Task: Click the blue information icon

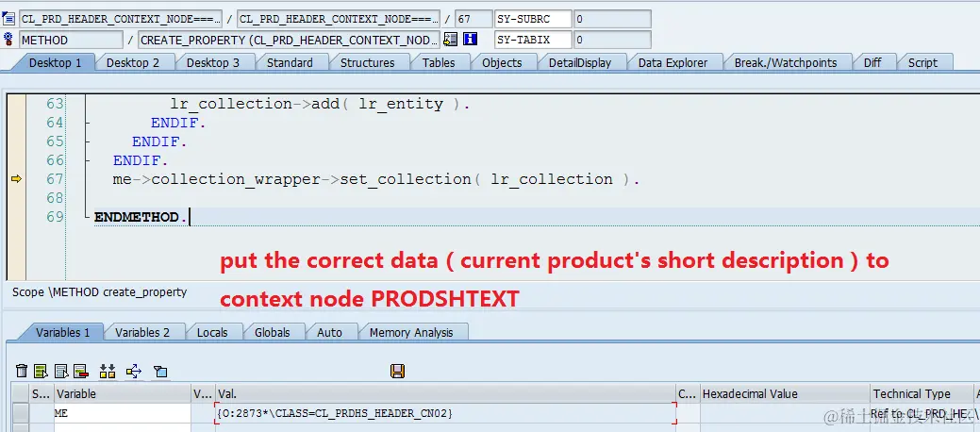Action: click(x=470, y=40)
